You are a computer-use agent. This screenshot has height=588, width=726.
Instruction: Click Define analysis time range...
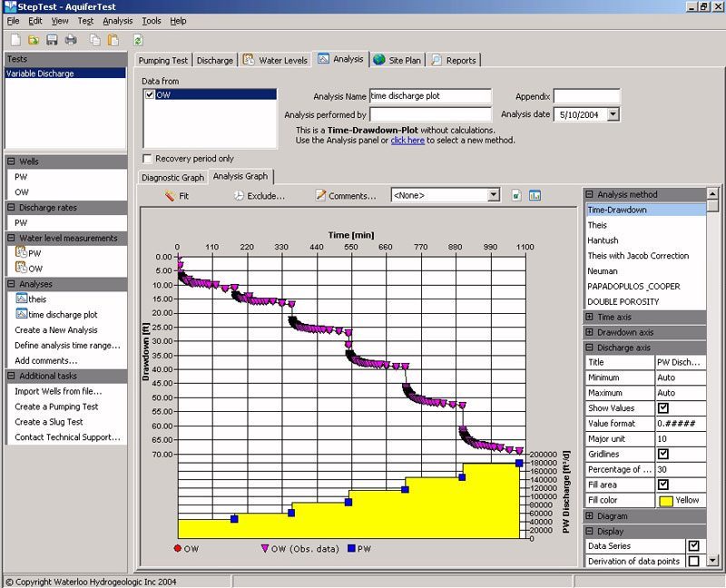click(x=67, y=346)
